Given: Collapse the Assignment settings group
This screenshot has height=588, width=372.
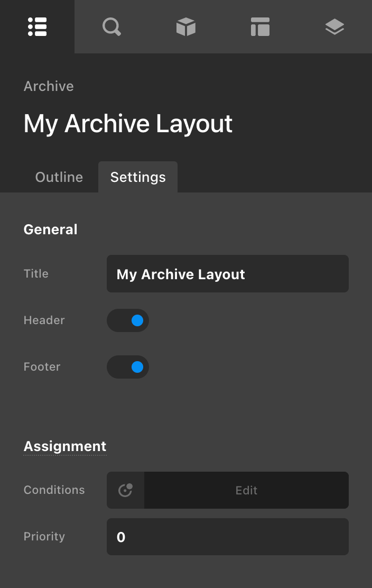Looking at the screenshot, I should pyautogui.click(x=64, y=446).
